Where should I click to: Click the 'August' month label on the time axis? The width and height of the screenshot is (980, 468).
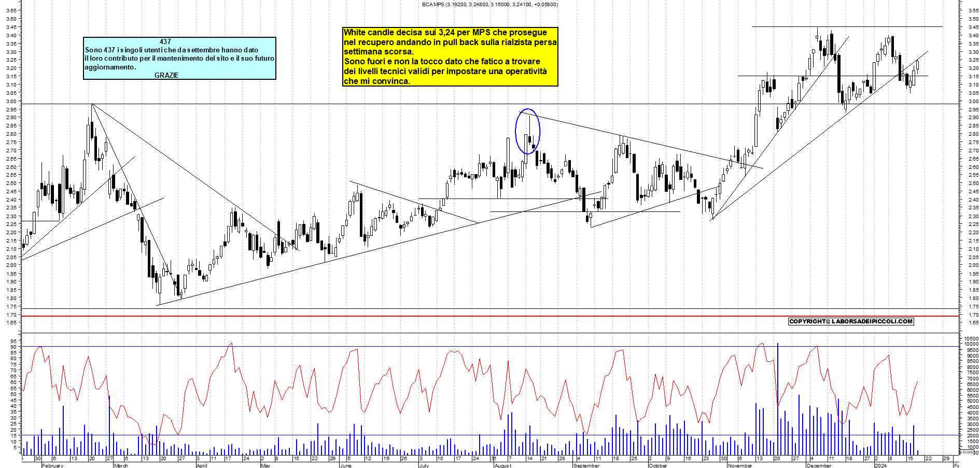click(502, 465)
